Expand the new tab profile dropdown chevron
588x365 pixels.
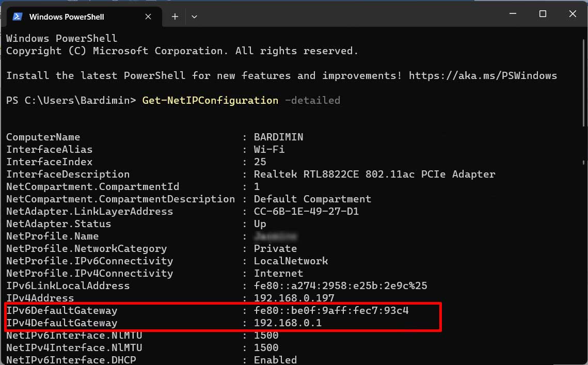(x=194, y=17)
